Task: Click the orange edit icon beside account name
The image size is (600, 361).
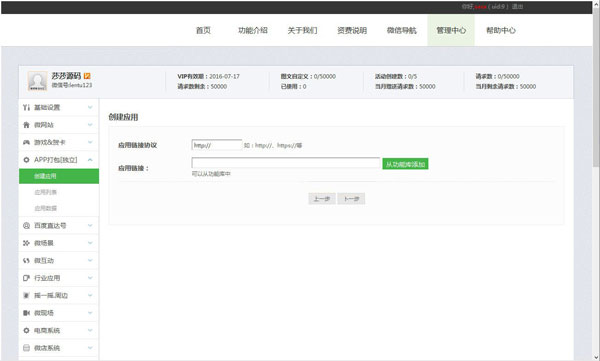Action: click(x=87, y=76)
